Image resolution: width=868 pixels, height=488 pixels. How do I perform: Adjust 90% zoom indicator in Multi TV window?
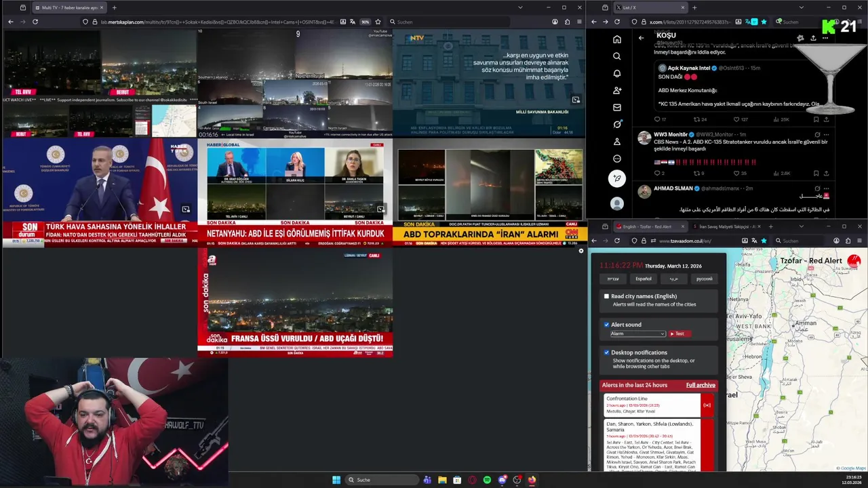pyautogui.click(x=365, y=22)
